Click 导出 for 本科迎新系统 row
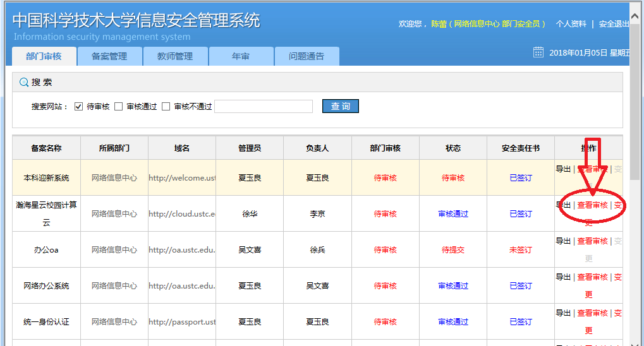Viewport: 644px width, 346px height. click(x=563, y=169)
